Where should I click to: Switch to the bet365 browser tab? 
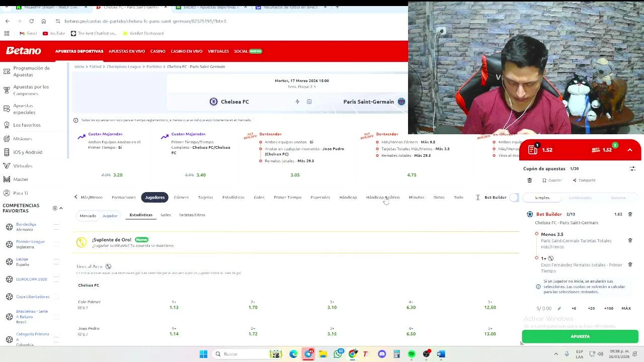(211, 7)
